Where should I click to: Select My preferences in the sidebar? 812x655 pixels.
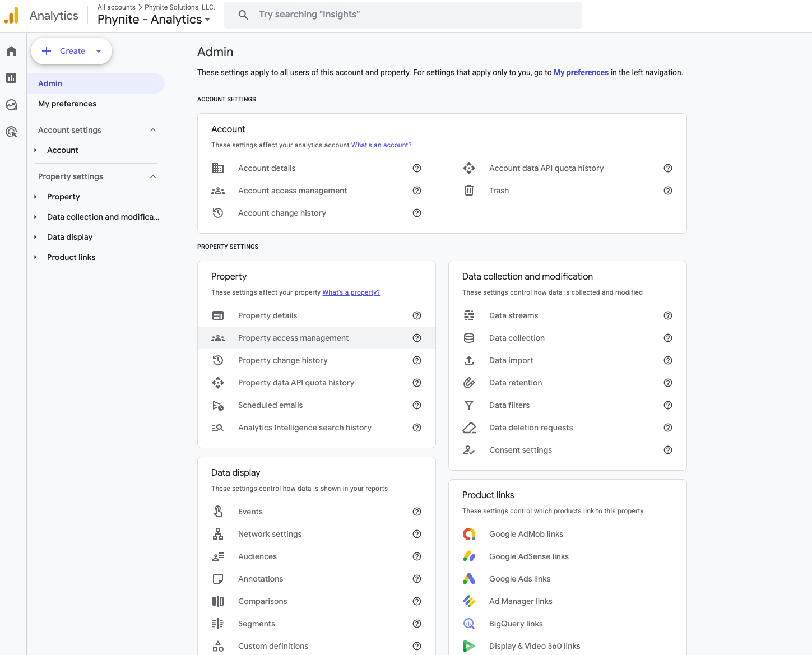click(x=96, y=104)
